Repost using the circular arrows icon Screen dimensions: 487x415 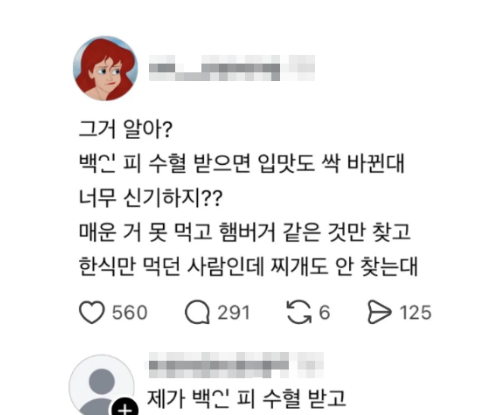pos(299,312)
